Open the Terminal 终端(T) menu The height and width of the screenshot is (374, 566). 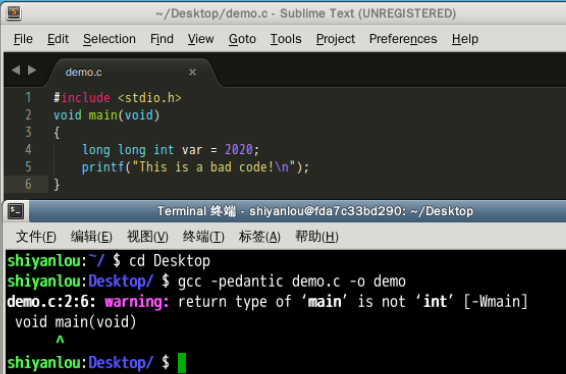(204, 237)
